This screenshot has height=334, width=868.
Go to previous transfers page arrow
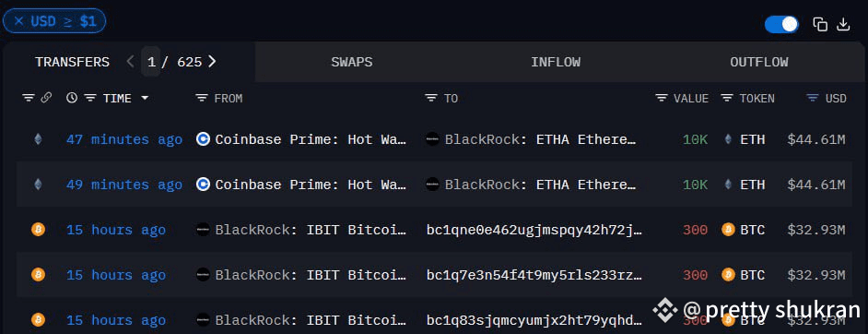130,62
